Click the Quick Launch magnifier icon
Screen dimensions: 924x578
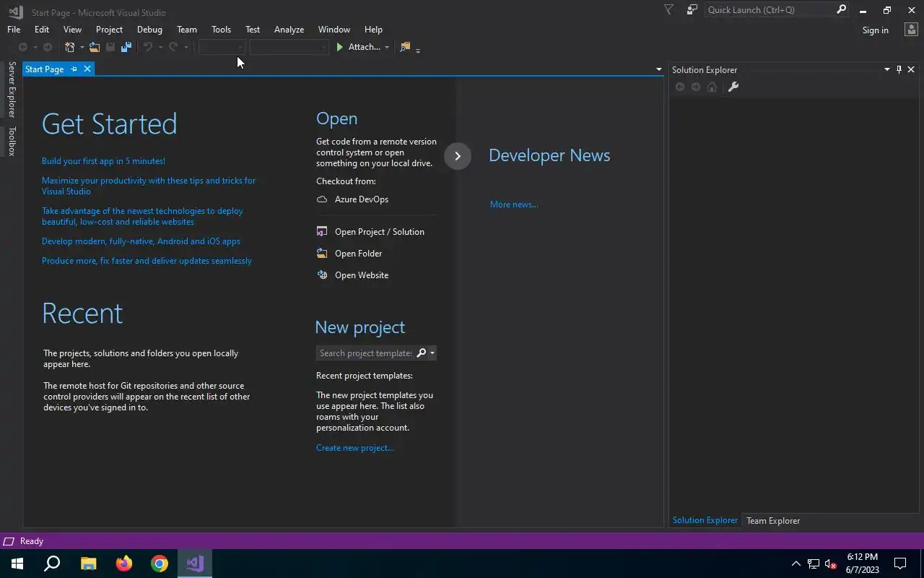pyautogui.click(x=841, y=9)
